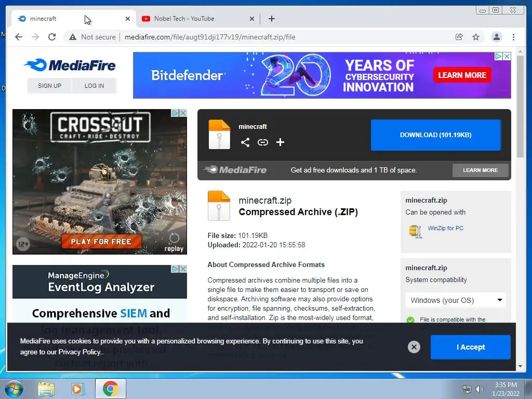Click the address bar URL

click(210, 37)
